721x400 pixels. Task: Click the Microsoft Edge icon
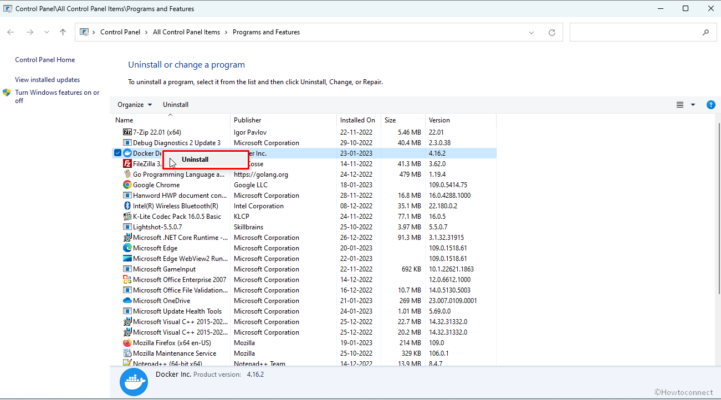[x=127, y=248]
